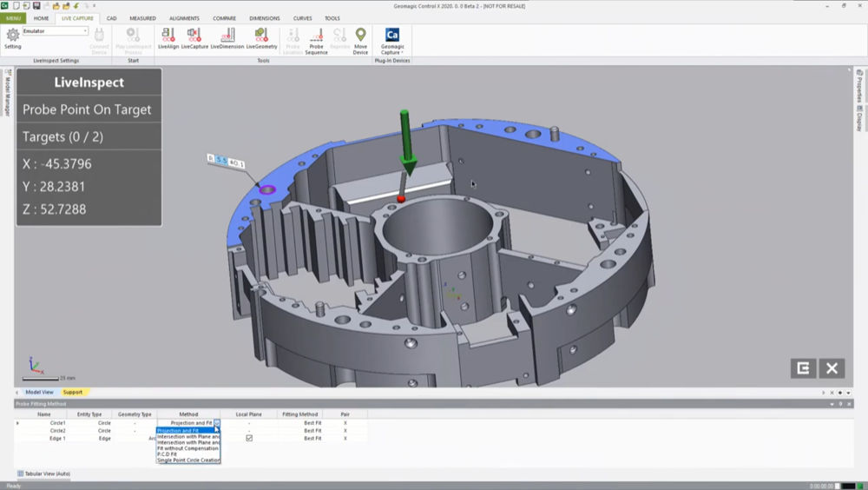868x490 pixels.
Task: Open the Emulator device dropdown
Action: pos(85,31)
